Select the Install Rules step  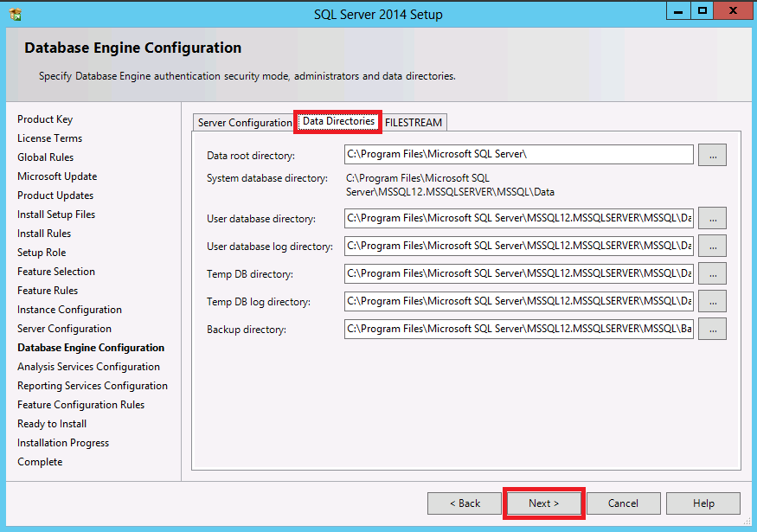pyautogui.click(x=44, y=234)
